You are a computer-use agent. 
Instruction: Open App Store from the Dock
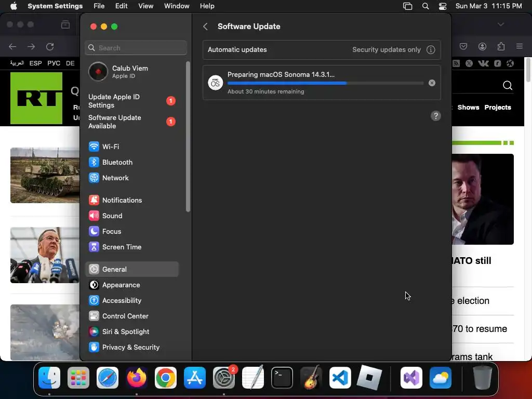click(x=195, y=378)
